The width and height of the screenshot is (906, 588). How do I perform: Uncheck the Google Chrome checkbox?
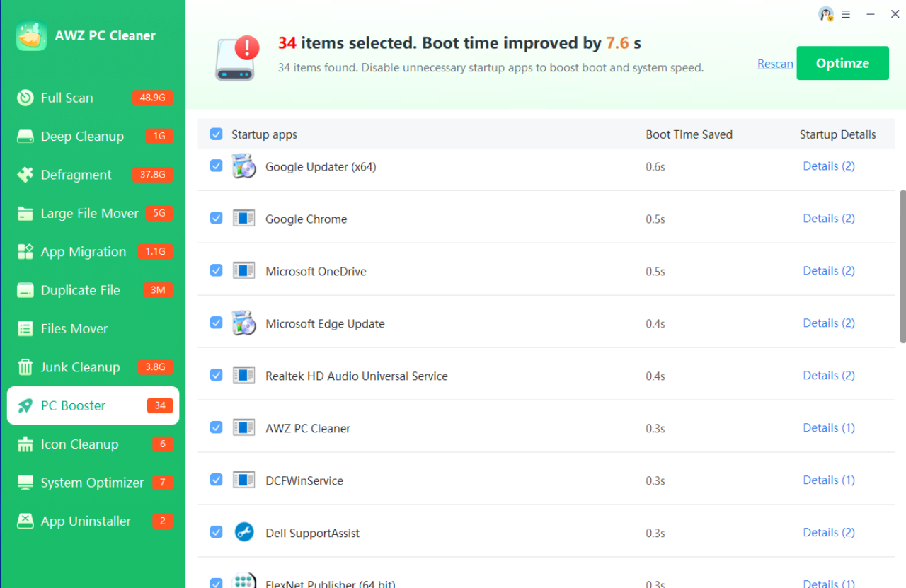217,218
